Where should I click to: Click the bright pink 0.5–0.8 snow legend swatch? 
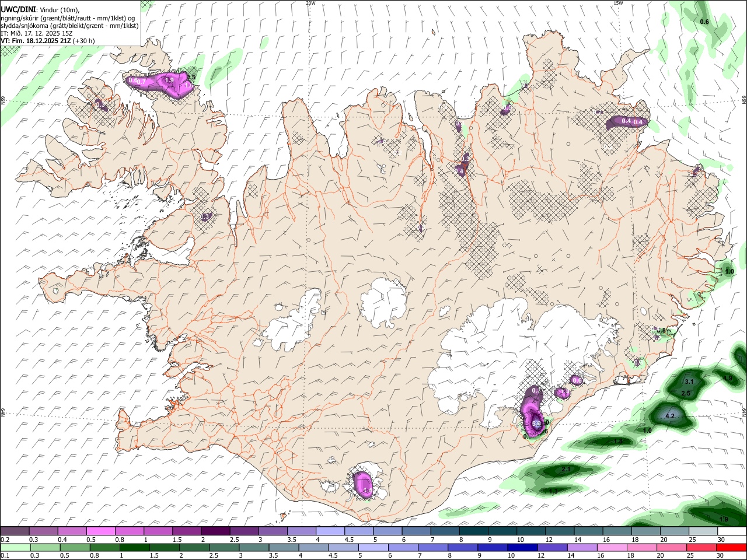pyautogui.click(x=101, y=531)
